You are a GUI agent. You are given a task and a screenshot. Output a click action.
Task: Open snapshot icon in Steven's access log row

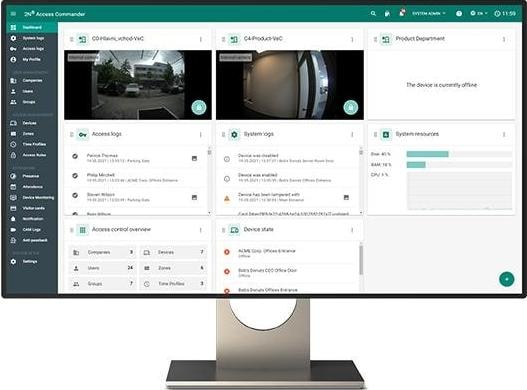pos(194,197)
